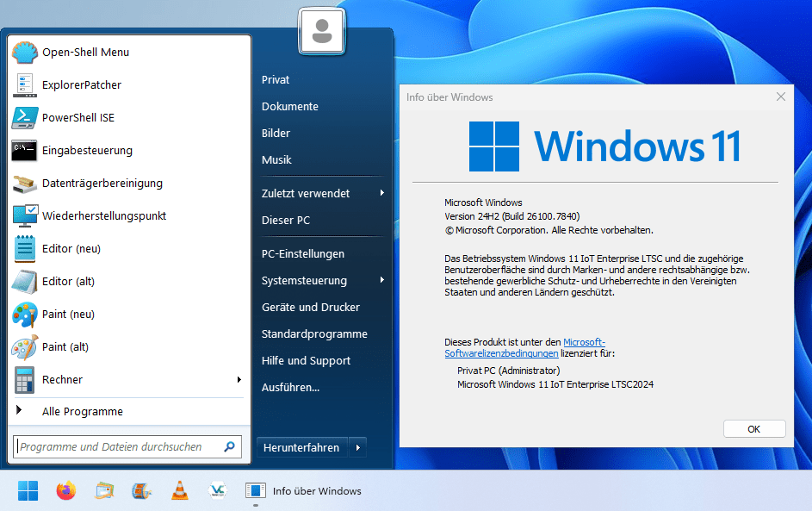Click the Wiederherstellungspunkt label text
The image size is (812, 511).
pyautogui.click(x=104, y=216)
